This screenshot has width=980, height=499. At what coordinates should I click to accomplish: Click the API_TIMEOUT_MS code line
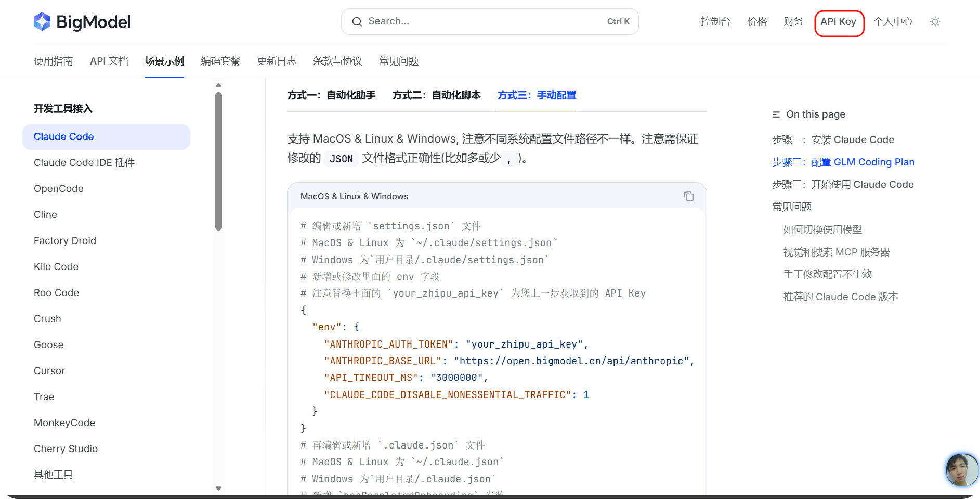406,378
